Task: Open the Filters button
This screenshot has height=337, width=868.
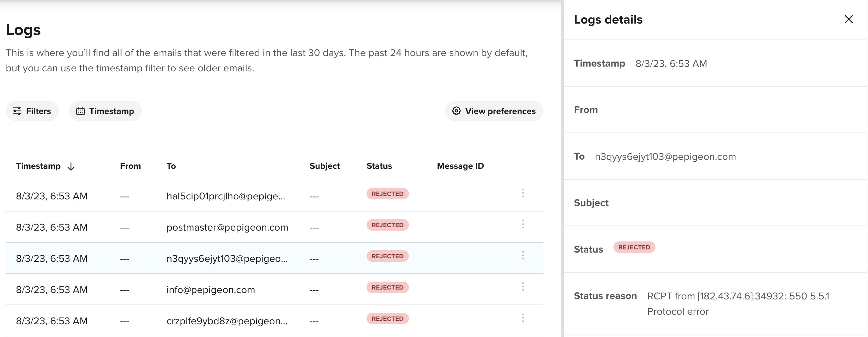Action: pyautogui.click(x=32, y=111)
